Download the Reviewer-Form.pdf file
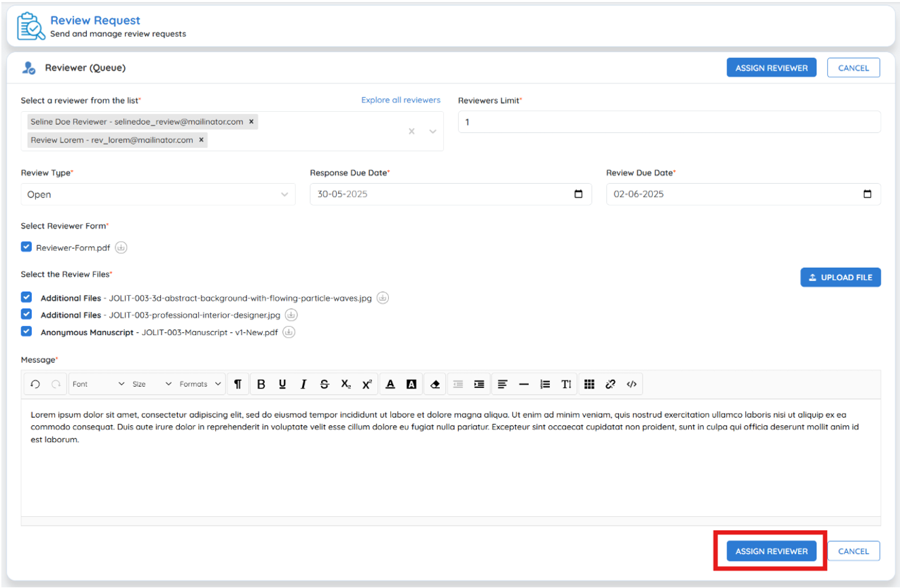900x588 pixels. (x=121, y=248)
